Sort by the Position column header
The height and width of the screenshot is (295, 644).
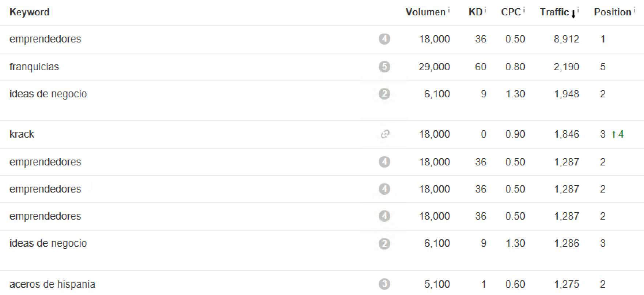click(613, 12)
